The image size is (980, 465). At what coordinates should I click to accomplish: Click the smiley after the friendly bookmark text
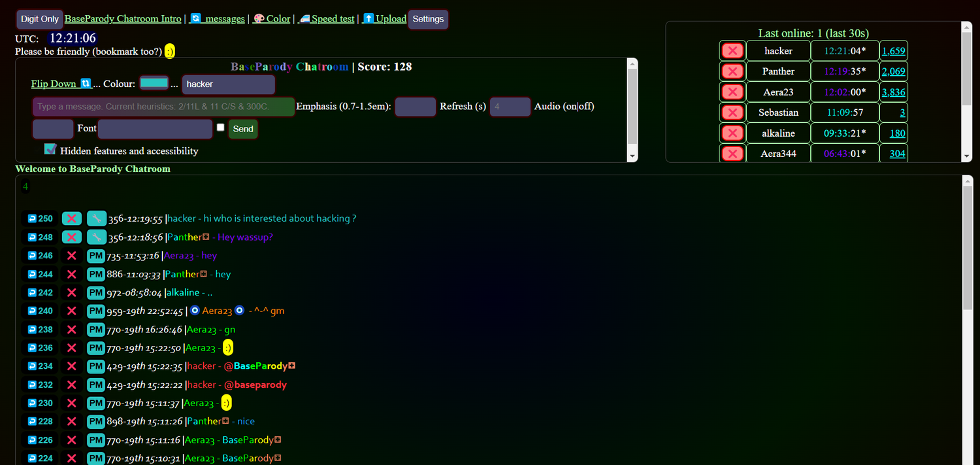(x=169, y=50)
